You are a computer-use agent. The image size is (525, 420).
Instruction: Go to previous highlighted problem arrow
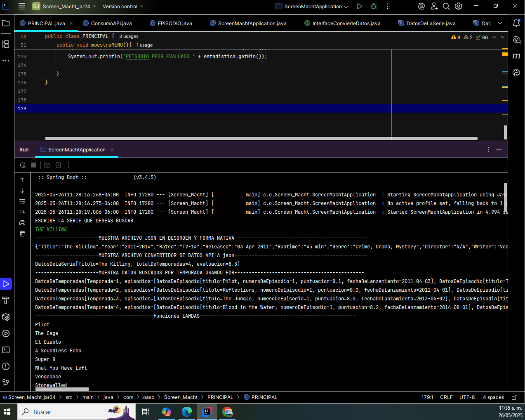494,37
